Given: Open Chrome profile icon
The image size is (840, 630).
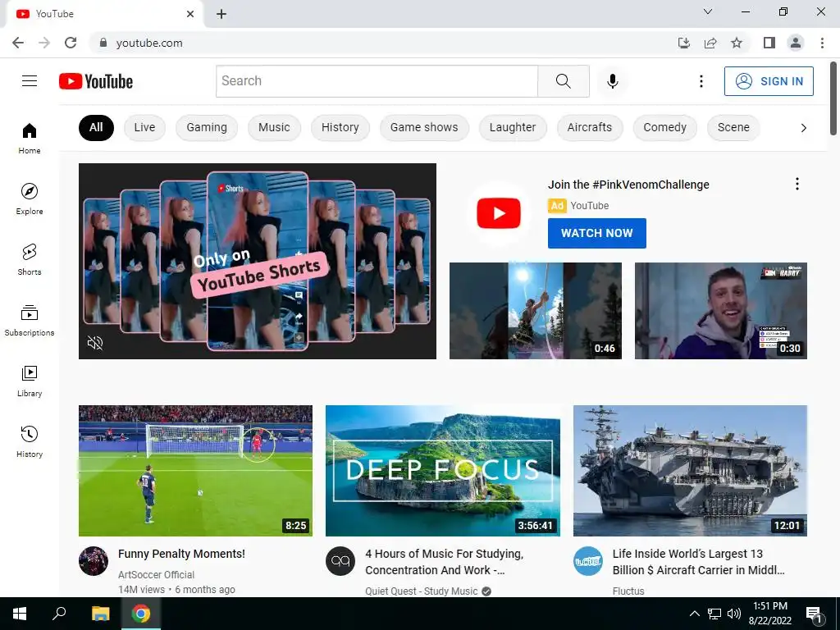Looking at the screenshot, I should pyautogui.click(x=796, y=43).
